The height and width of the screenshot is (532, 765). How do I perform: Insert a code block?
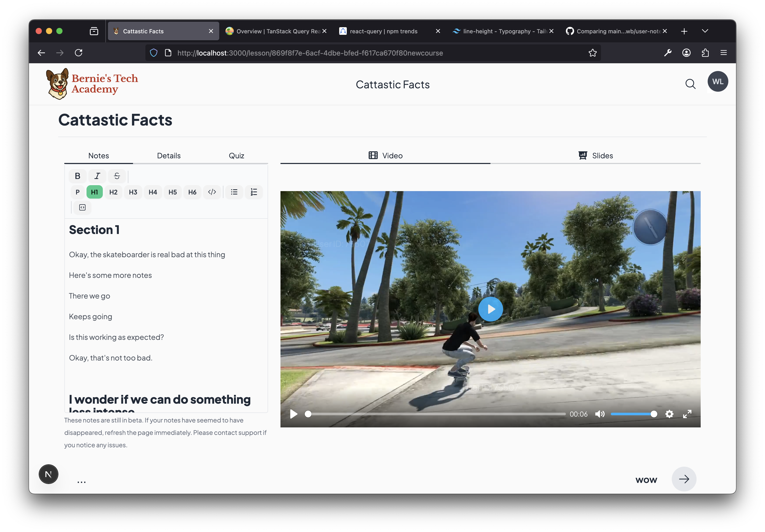pyautogui.click(x=82, y=208)
